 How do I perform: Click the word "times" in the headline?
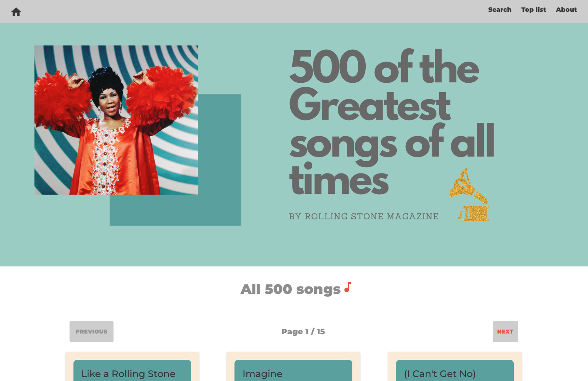click(339, 180)
